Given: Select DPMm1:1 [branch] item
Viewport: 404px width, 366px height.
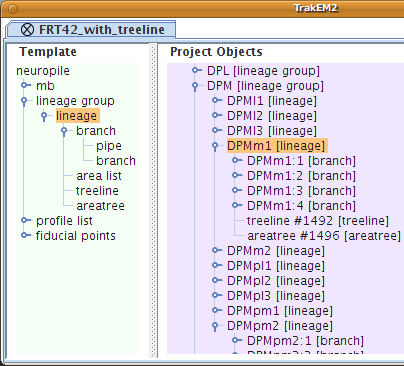Looking at the screenshot, I should 301,161.
